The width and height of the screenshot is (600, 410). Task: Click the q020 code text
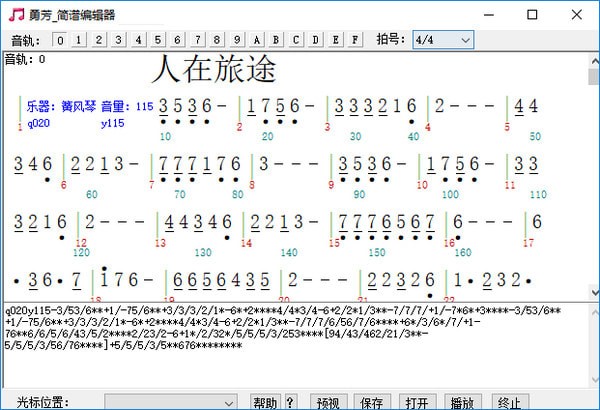coord(39,123)
